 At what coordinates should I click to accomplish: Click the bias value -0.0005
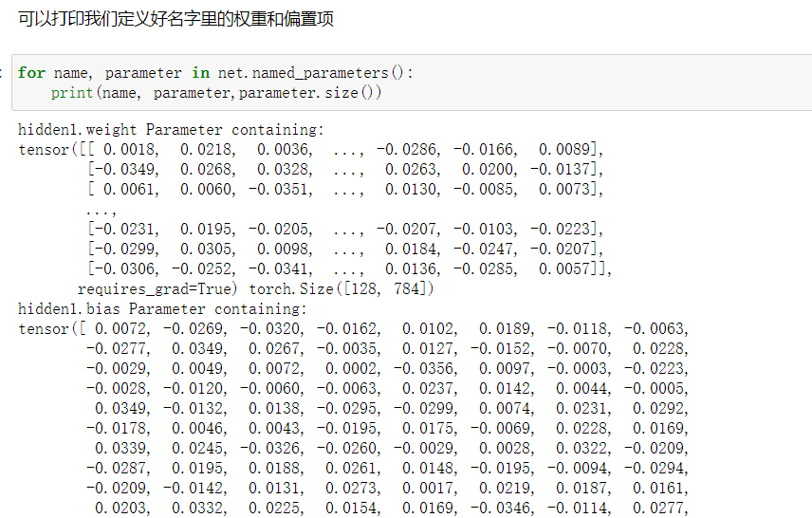point(655,388)
